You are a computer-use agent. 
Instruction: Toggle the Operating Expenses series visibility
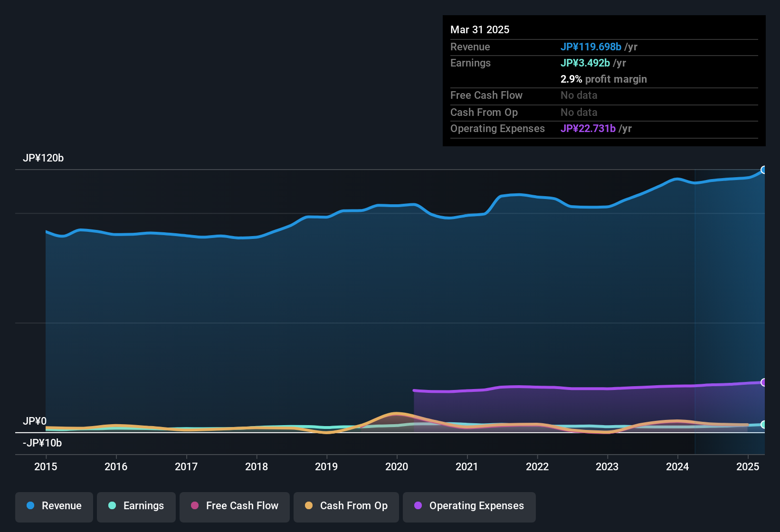pyautogui.click(x=469, y=506)
